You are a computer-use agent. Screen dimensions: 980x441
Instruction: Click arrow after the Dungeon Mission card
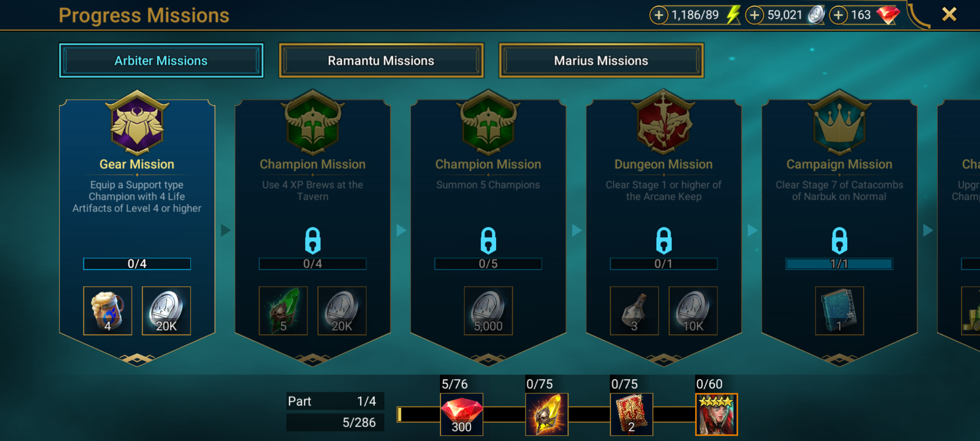pos(752,230)
